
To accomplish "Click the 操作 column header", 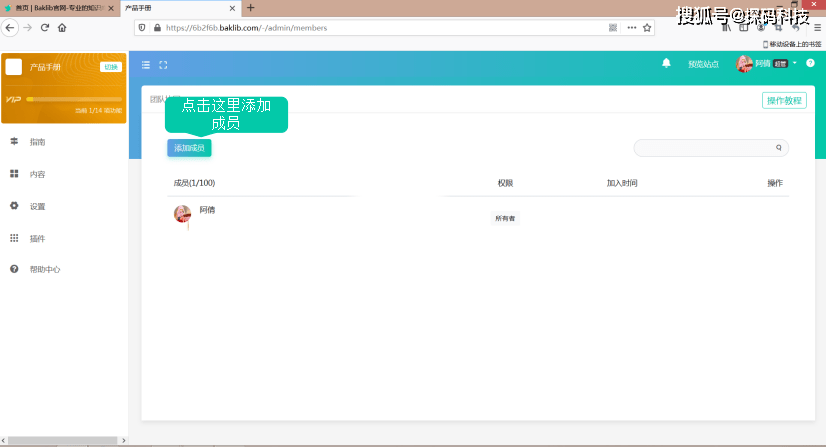I will coord(775,183).
